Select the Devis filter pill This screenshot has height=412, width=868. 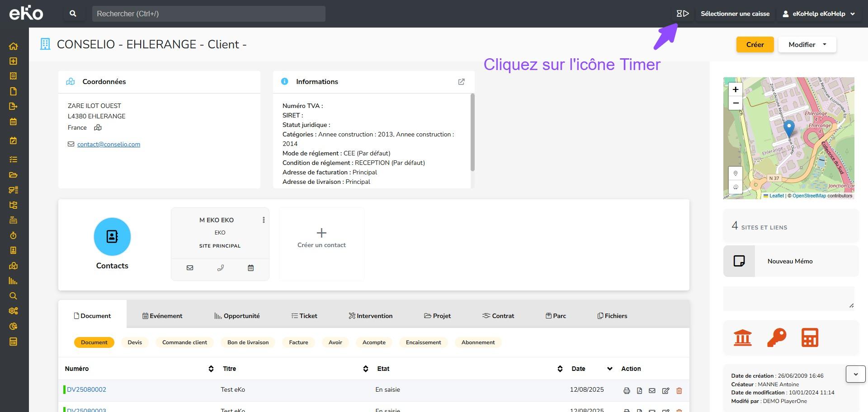tap(135, 342)
